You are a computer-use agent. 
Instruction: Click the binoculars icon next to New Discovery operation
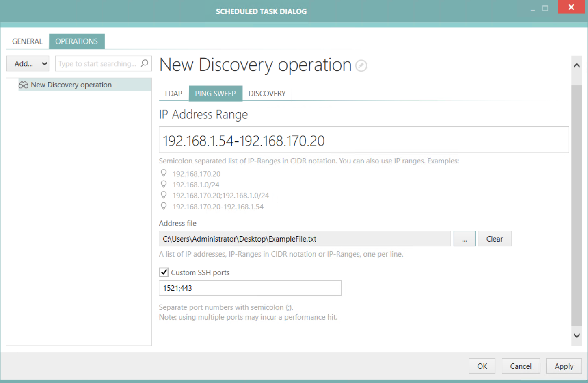[23, 85]
